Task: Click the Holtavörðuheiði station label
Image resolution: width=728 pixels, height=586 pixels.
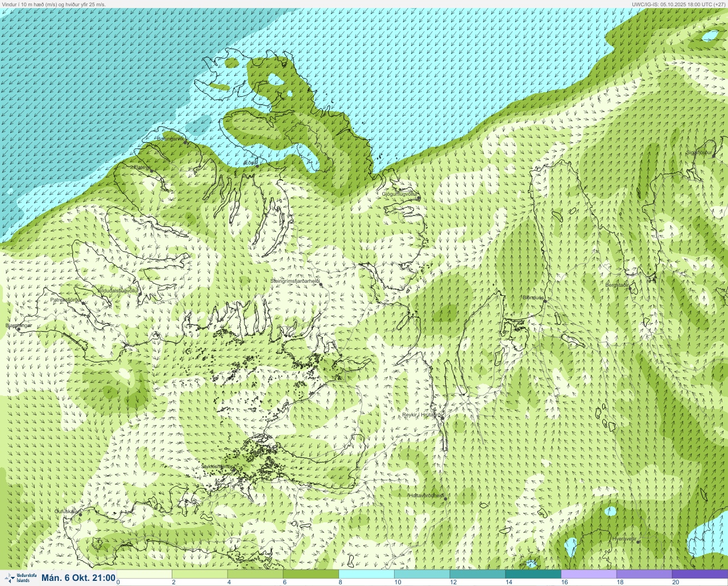Action: point(426,496)
